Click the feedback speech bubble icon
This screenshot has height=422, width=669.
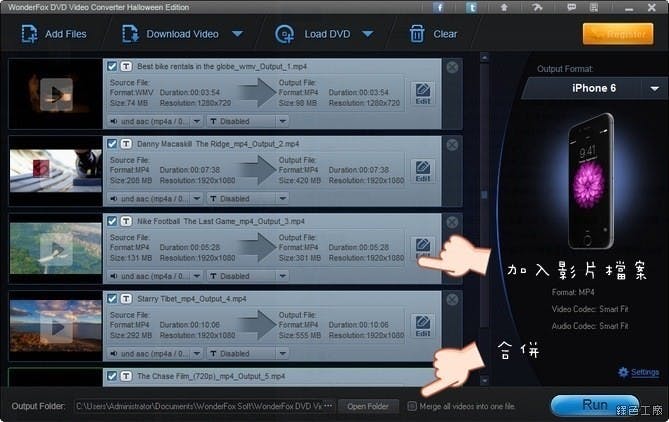[571, 7]
